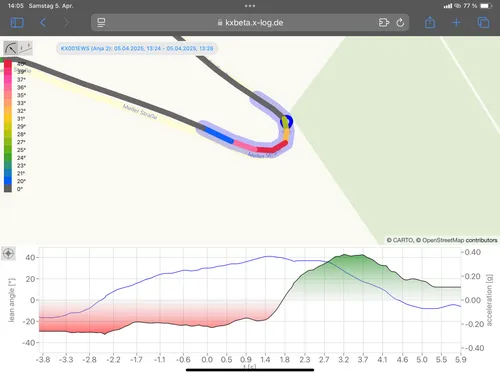Click the red 39° legend color

pyautogui.click(x=8, y=71)
